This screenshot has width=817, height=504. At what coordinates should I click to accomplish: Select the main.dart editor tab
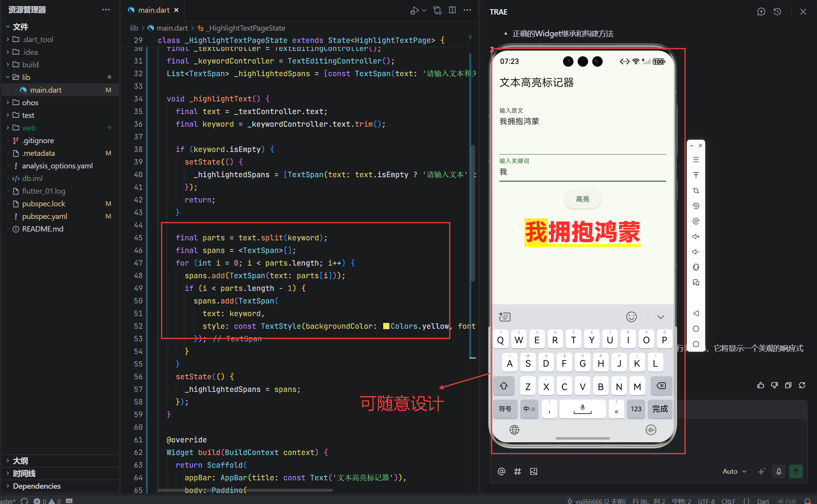point(153,10)
